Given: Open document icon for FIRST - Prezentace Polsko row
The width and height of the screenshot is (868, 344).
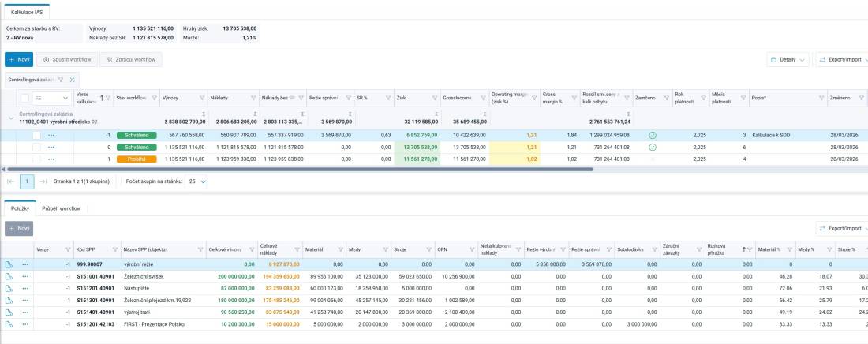Looking at the screenshot, I should 9,324.
